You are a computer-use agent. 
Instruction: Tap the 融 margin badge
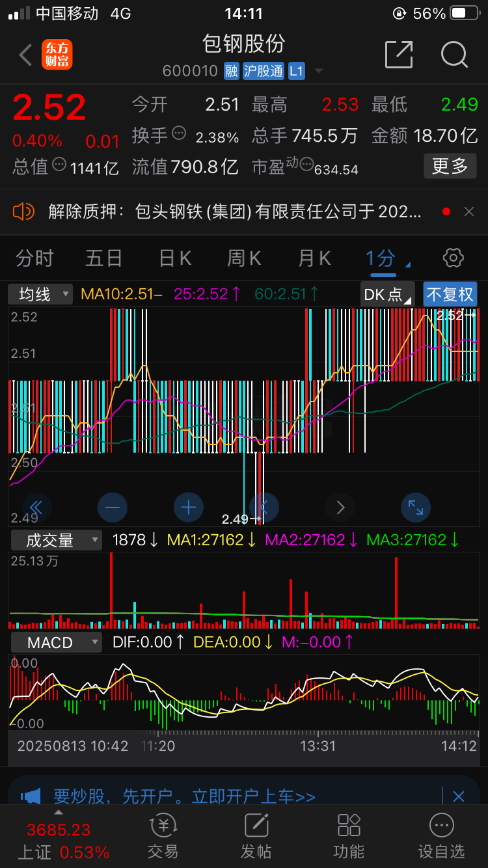tap(231, 71)
